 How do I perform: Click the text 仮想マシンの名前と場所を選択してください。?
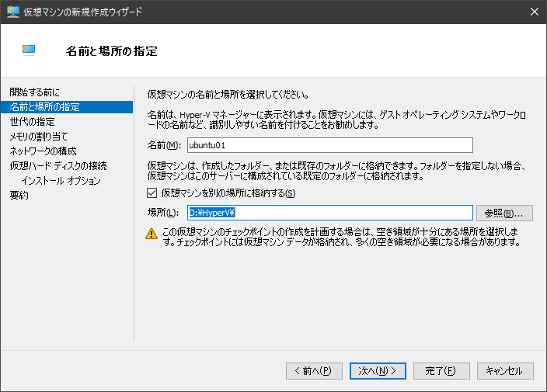[228, 94]
